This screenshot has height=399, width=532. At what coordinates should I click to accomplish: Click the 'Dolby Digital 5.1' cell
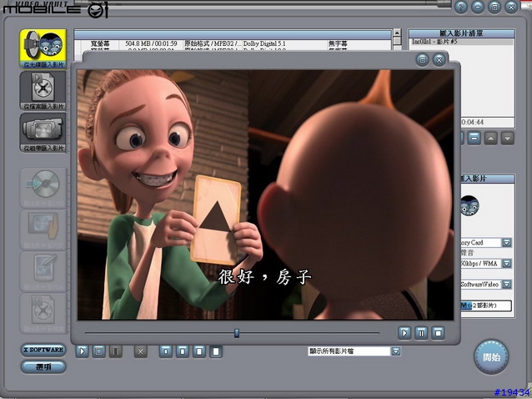[264, 43]
